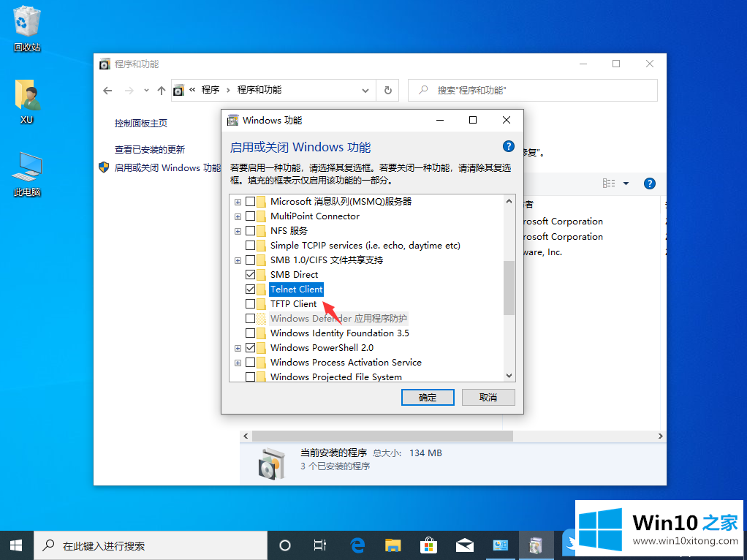Screen dimensions: 747x560
Task: Open Mail app from taskbar
Action: (x=464, y=545)
